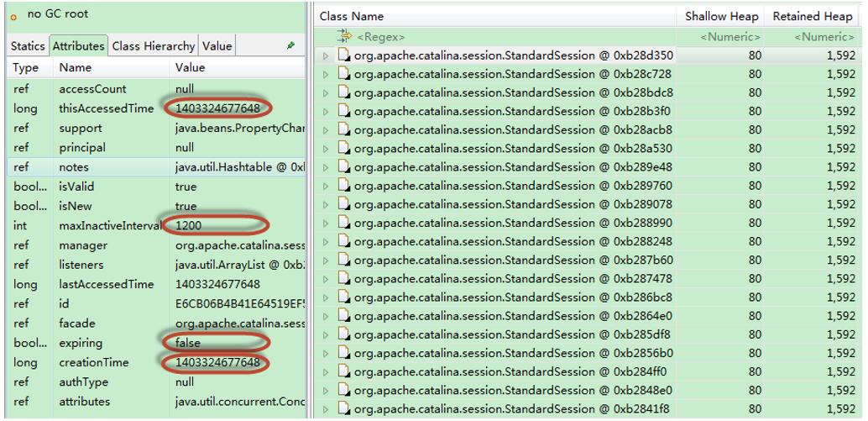This screenshot has height=421, width=868.
Task: Click the Regex filter icon
Action: point(344,36)
